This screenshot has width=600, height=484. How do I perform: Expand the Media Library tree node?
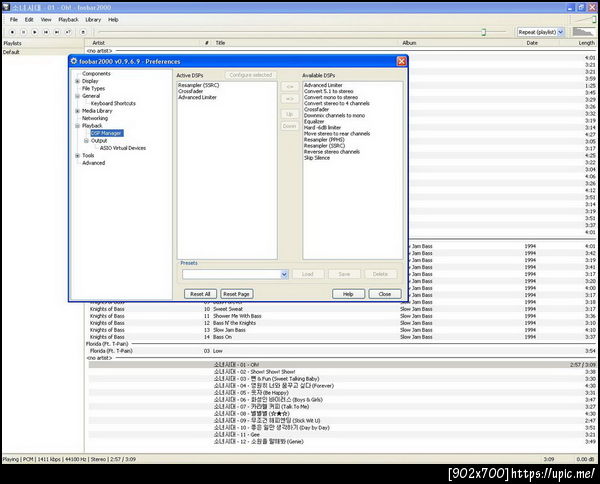[x=77, y=111]
